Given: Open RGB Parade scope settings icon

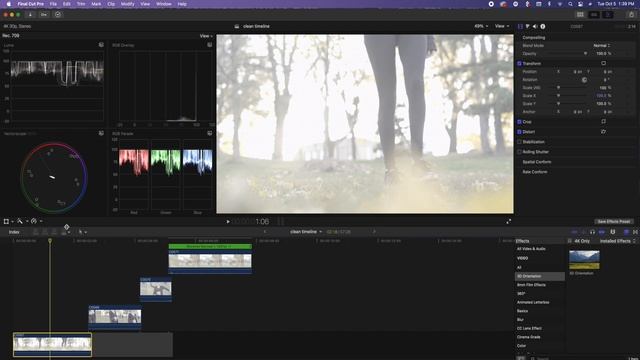Looking at the screenshot, I should click(209, 133).
